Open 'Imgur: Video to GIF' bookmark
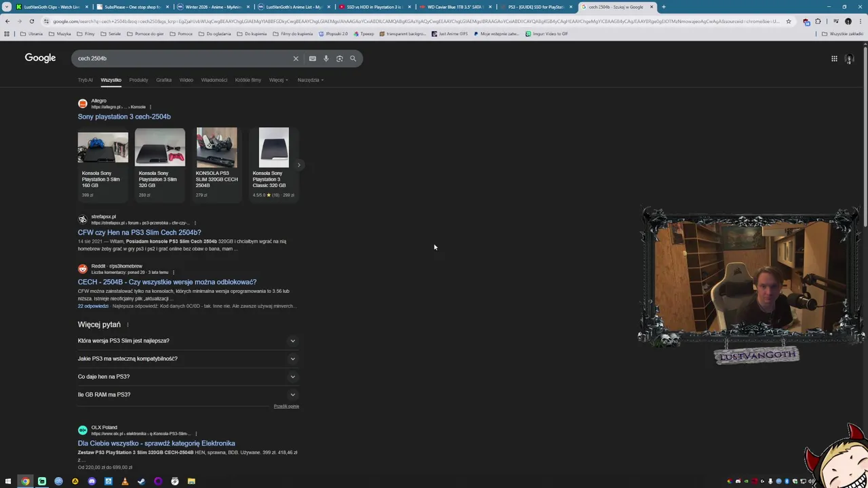The width and height of the screenshot is (868, 488). pyautogui.click(x=547, y=34)
